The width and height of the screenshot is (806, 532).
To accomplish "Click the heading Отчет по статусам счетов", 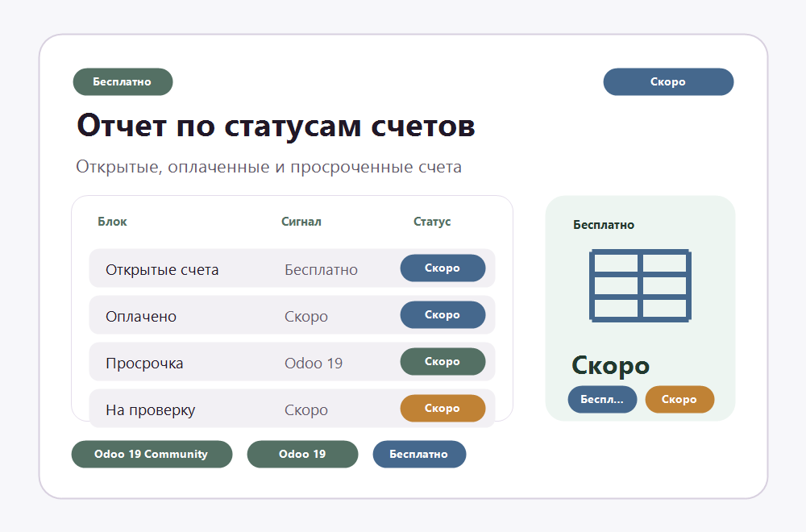I will (276, 126).
